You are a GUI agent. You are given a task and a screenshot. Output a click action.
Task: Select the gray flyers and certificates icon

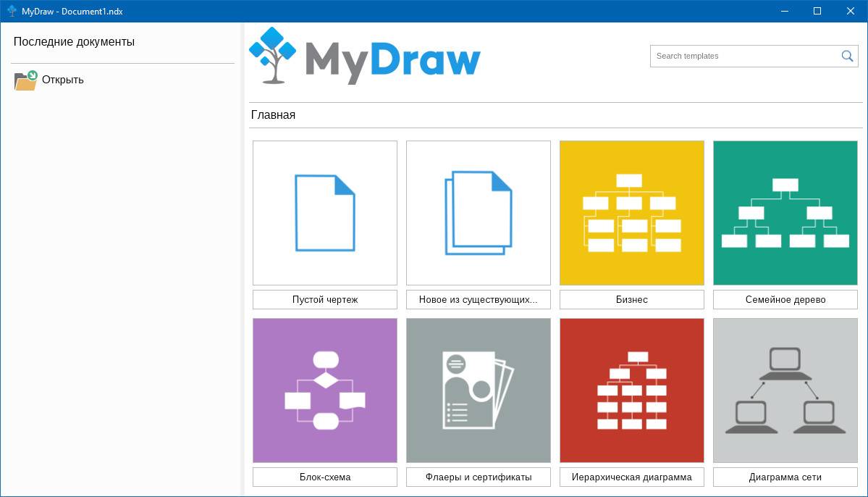(479, 390)
